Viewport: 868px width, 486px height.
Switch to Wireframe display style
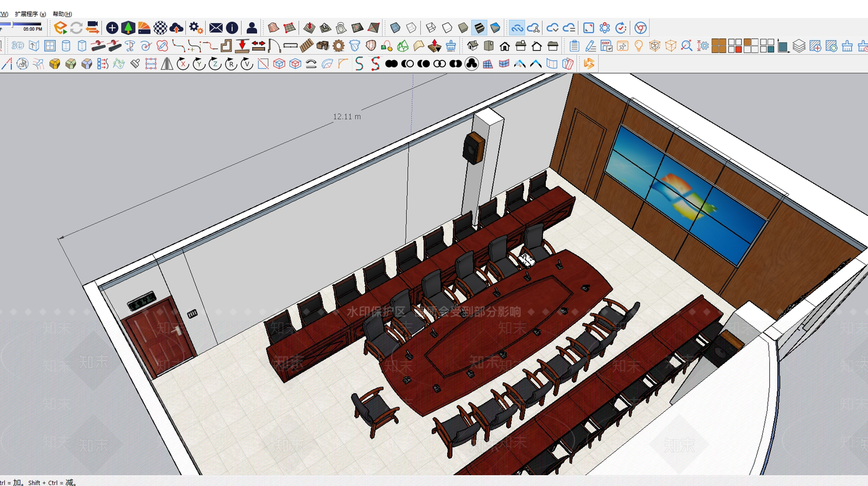click(x=431, y=28)
